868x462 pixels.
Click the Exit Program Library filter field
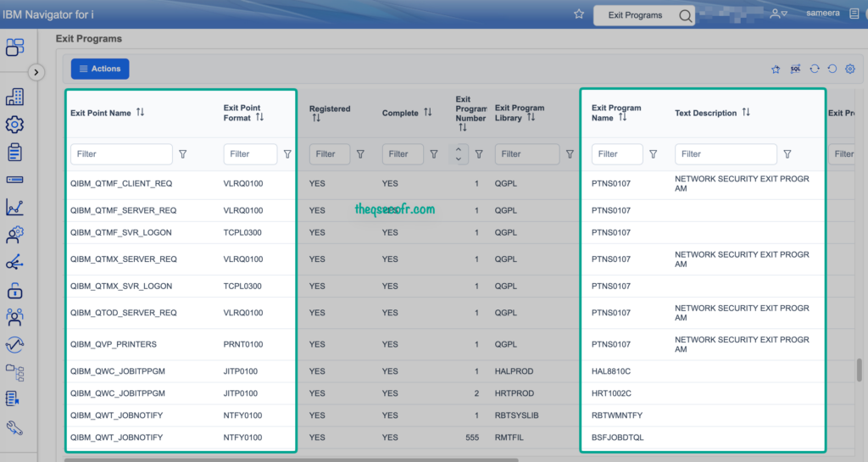(527, 153)
